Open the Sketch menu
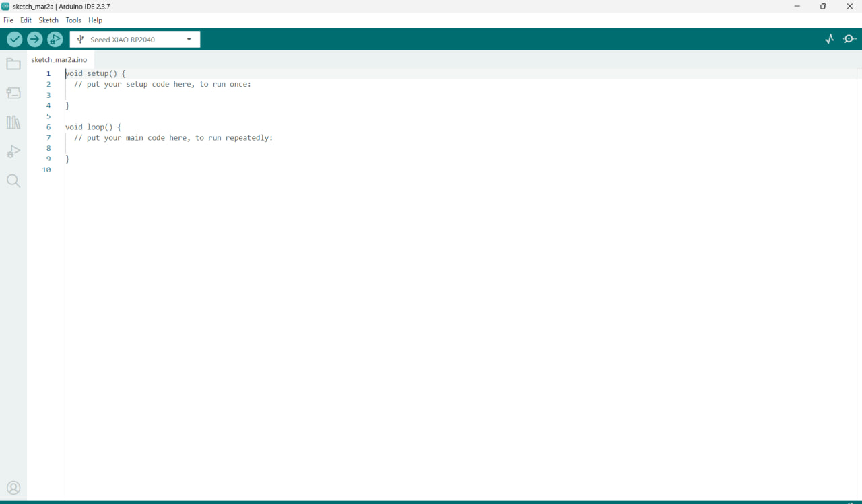The height and width of the screenshot is (504, 862). tap(48, 20)
